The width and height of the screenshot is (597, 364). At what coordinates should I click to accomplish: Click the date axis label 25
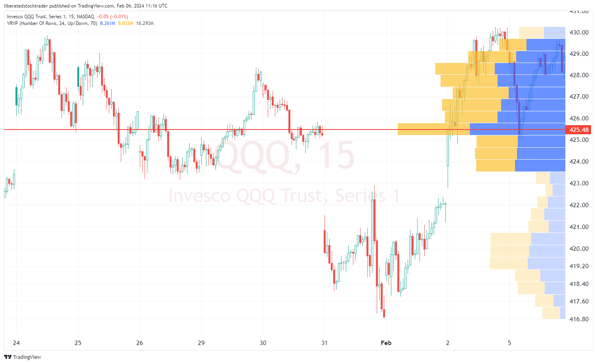pyautogui.click(x=78, y=343)
